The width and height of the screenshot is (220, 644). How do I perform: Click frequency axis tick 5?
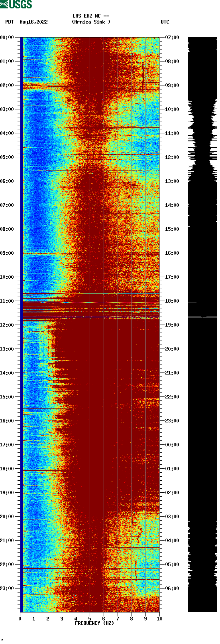90,619
